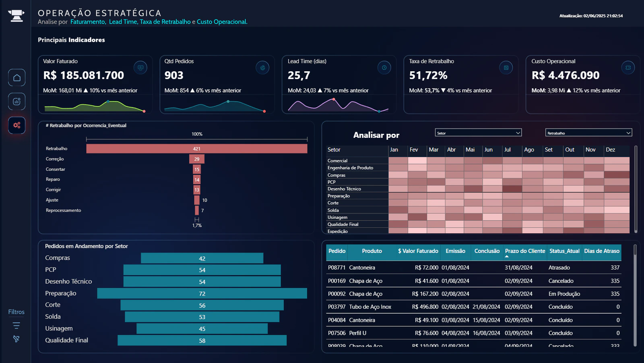The image size is (644, 363).
Task: Click Taxa de Retrabalho link in subtitle
Action: pos(165,22)
